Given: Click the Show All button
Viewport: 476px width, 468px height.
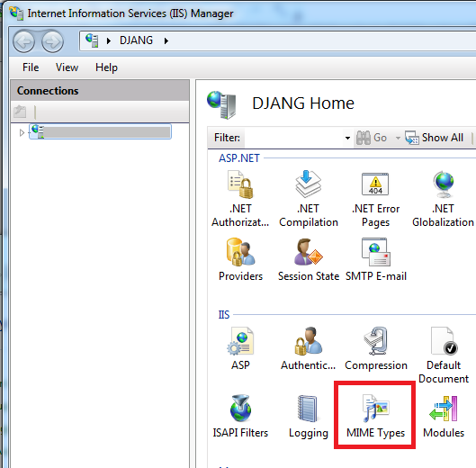Looking at the screenshot, I should pyautogui.click(x=435, y=138).
